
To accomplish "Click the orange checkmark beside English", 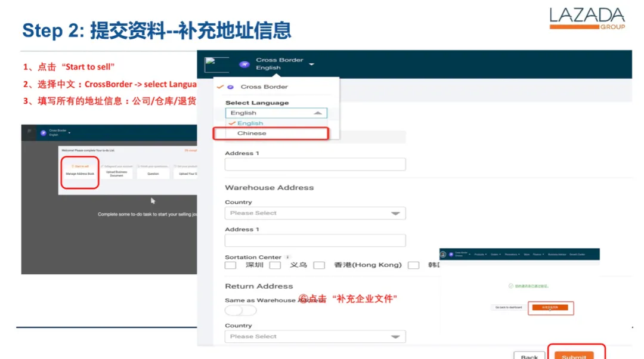I will tap(233, 123).
